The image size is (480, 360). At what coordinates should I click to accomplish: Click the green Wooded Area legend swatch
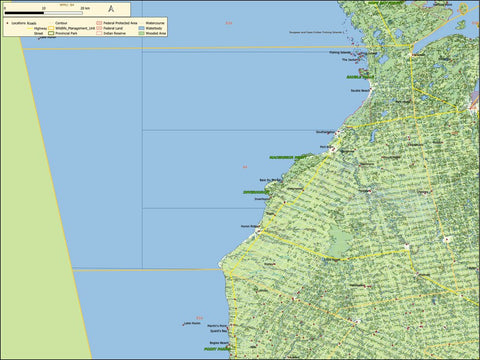(x=141, y=33)
